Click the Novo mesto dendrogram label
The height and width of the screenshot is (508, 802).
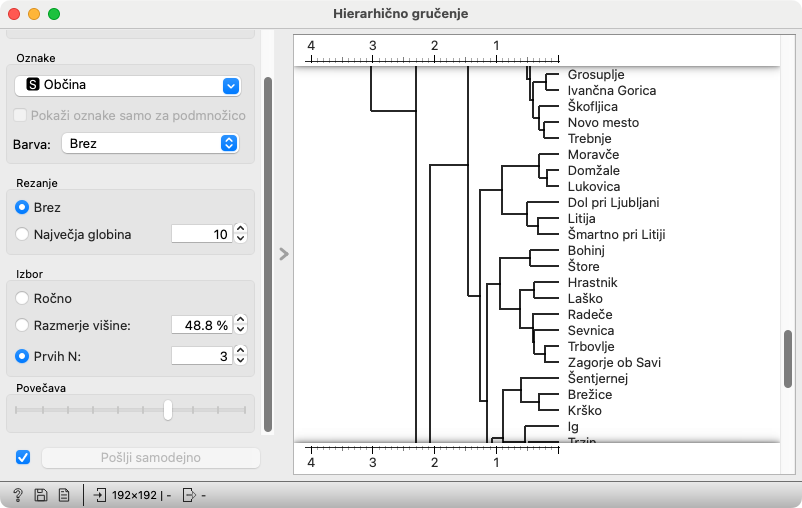603,123
